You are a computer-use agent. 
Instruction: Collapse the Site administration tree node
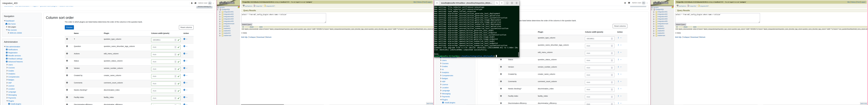[x=5, y=47]
